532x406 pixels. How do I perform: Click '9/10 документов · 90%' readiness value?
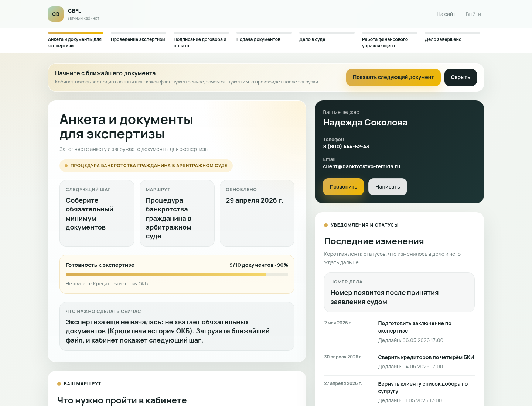tap(259, 265)
